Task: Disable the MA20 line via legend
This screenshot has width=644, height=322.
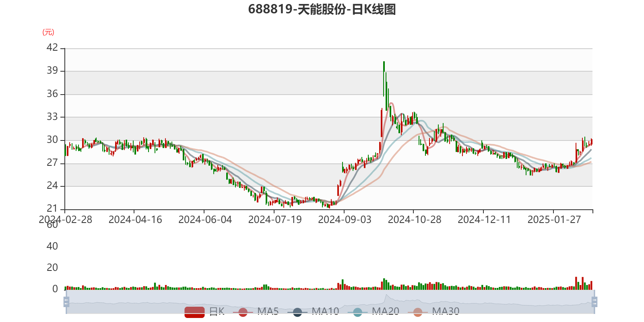Action: tap(374, 312)
